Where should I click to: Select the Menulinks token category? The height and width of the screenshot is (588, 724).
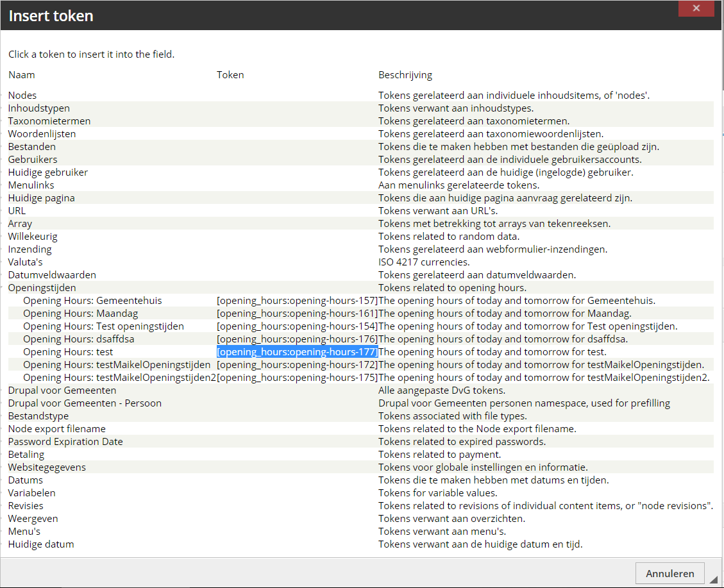pos(31,185)
